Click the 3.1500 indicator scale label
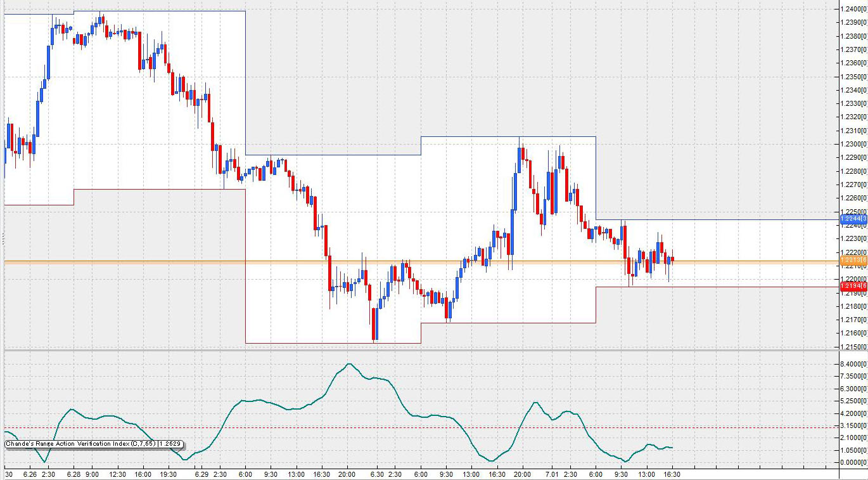868x480 pixels. (854, 425)
